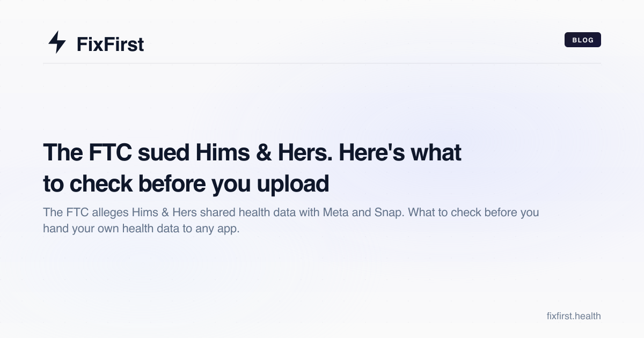Viewport: 644px width, 338px height.
Task: Click the header divider line below the logo
Action: pos(322,63)
